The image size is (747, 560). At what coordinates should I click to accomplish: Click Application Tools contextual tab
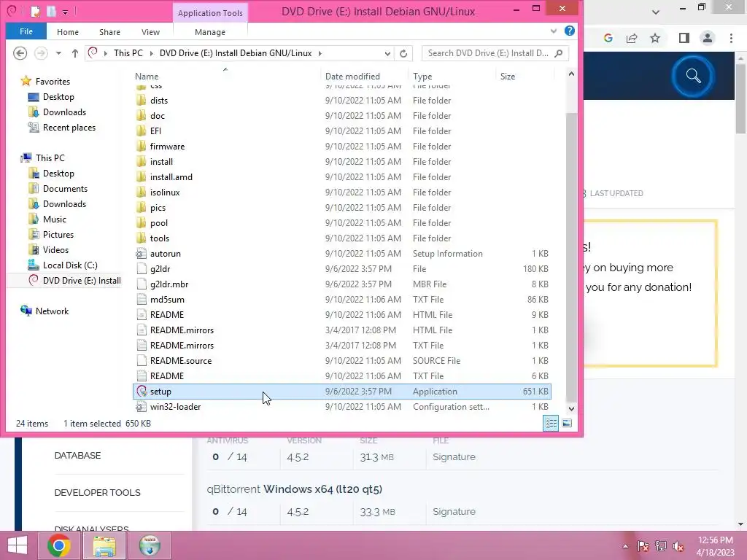pyautogui.click(x=210, y=13)
